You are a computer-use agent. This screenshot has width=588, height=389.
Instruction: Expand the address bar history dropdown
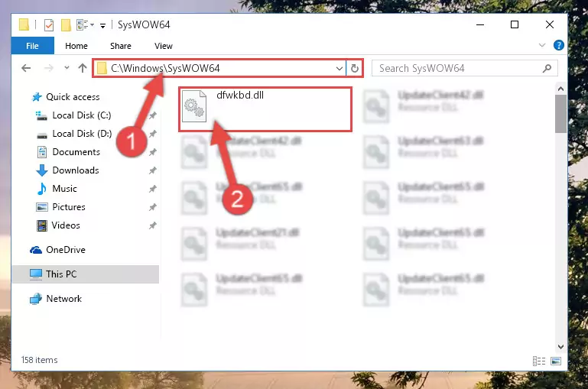pyautogui.click(x=339, y=69)
